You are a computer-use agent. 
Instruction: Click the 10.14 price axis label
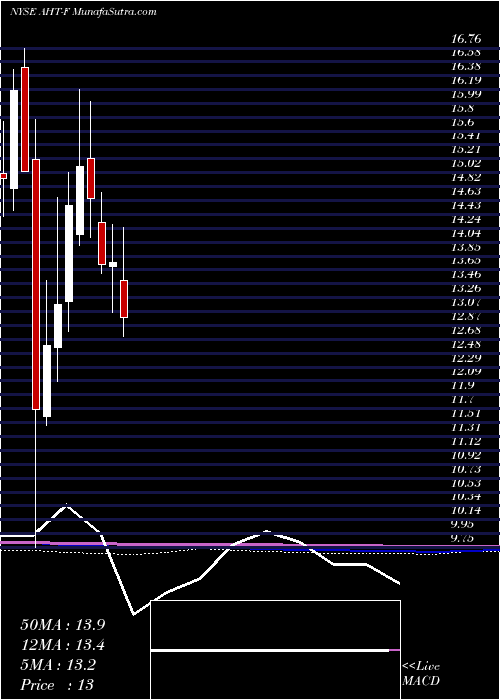(466, 511)
